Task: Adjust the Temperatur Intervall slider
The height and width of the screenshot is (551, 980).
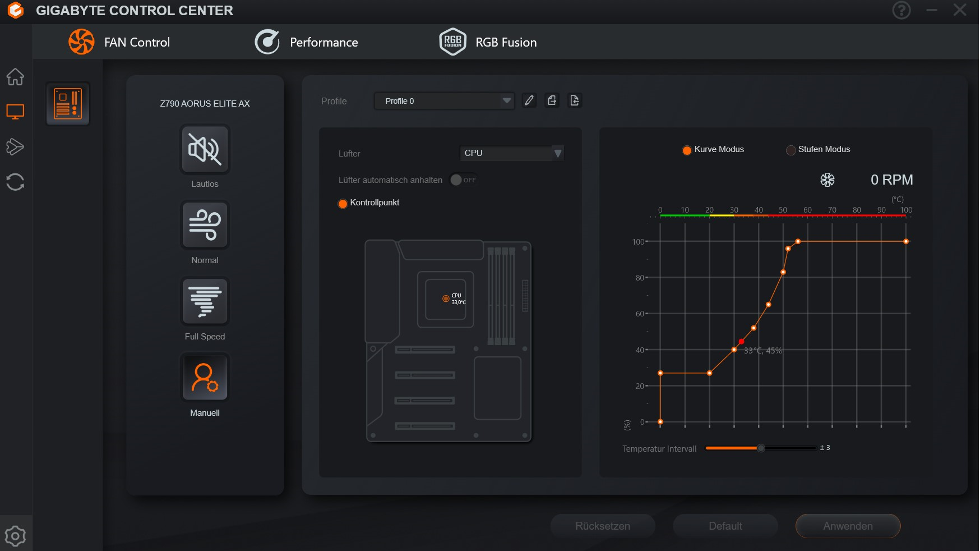Action: pyautogui.click(x=761, y=448)
